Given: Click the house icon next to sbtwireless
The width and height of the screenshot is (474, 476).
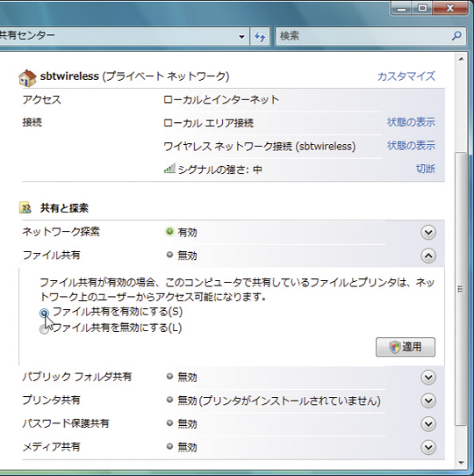Looking at the screenshot, I should click(x=27, y=77).
